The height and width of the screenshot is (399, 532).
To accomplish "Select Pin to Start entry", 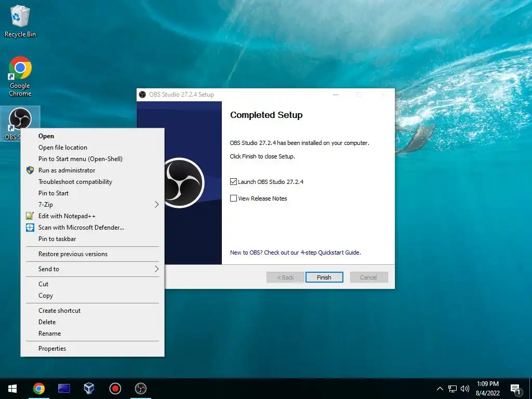I will (92, 193).
